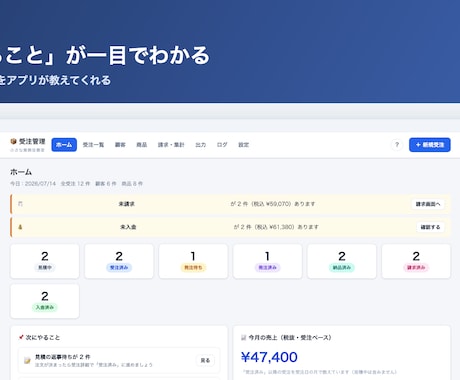
Task: Click the chart icon beside 今月の売上
Action: (x=244, y=338)
